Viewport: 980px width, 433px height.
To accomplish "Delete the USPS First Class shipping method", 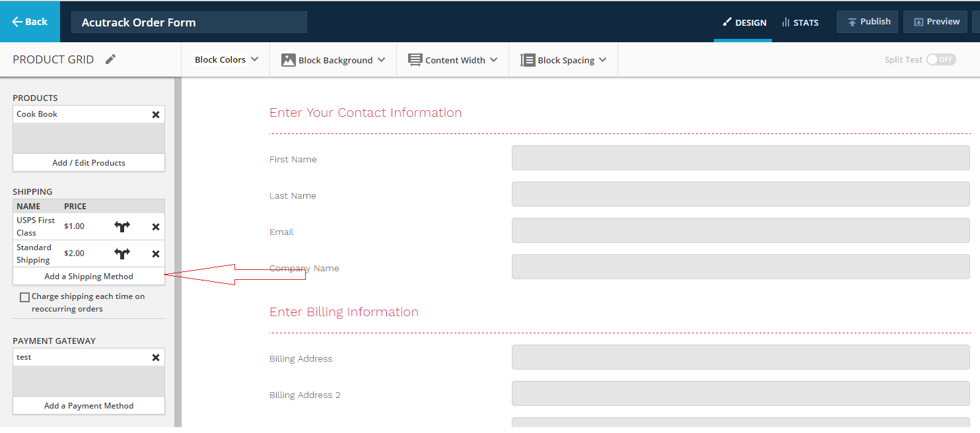I will pos(156,226).
